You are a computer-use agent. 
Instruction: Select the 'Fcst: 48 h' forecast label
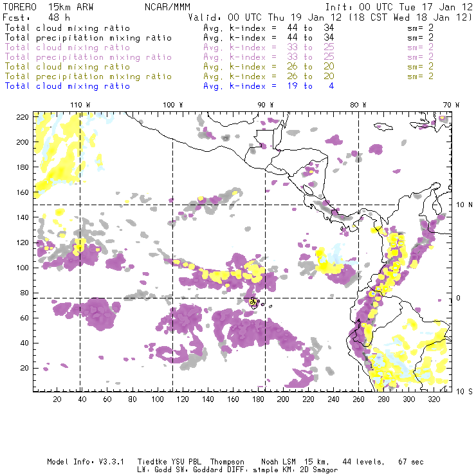[x=37, y=17]
